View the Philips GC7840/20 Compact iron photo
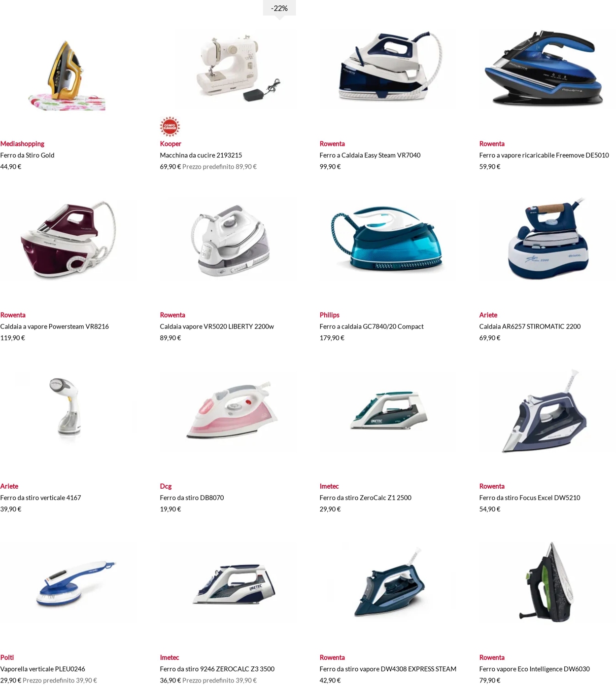 click(x=388, y=239)
